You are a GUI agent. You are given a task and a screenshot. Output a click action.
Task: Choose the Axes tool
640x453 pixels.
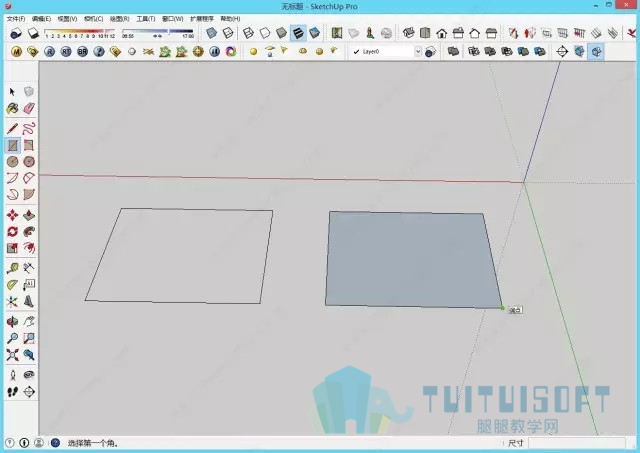click(x=12, y=302)
